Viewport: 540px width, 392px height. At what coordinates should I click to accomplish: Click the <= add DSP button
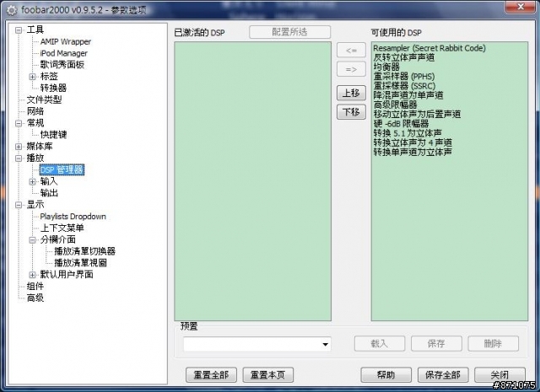351,51
